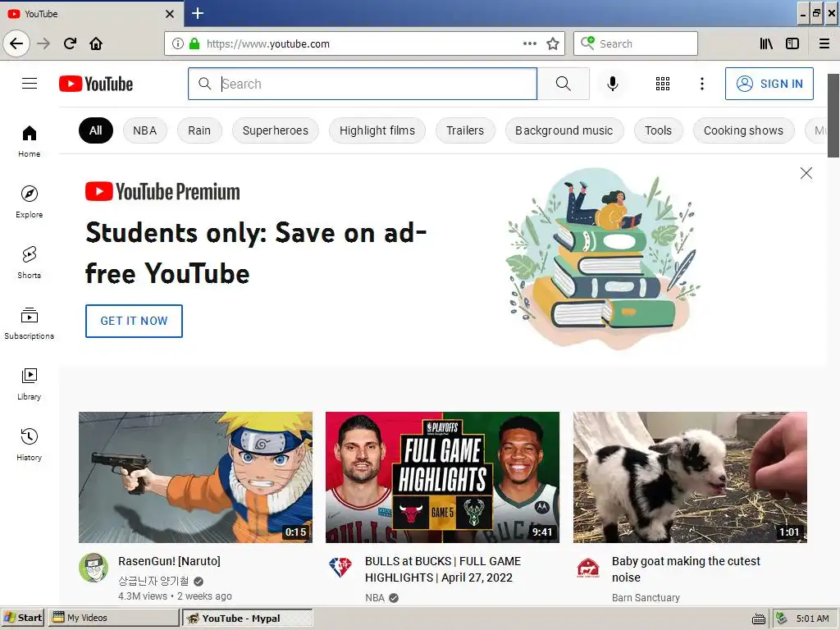Open the Windows Start menu
Viewport: 840px width, 630px height.
pos(23,618)
